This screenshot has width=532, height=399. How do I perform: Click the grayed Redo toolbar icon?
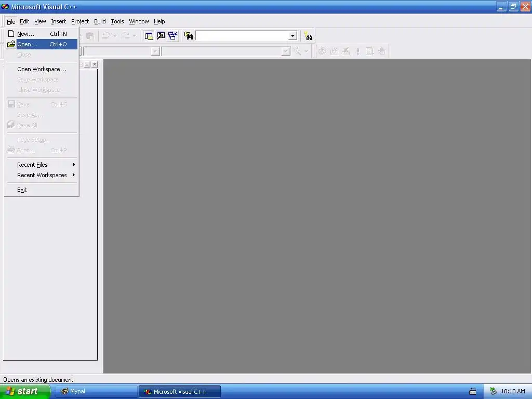tap(126, 36)
